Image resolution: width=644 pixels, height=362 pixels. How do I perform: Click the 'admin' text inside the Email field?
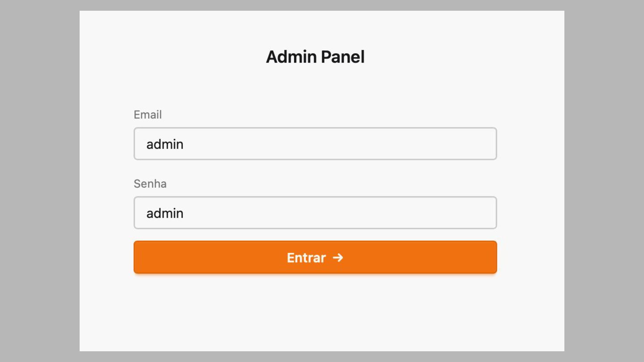(x=165, y=144)
